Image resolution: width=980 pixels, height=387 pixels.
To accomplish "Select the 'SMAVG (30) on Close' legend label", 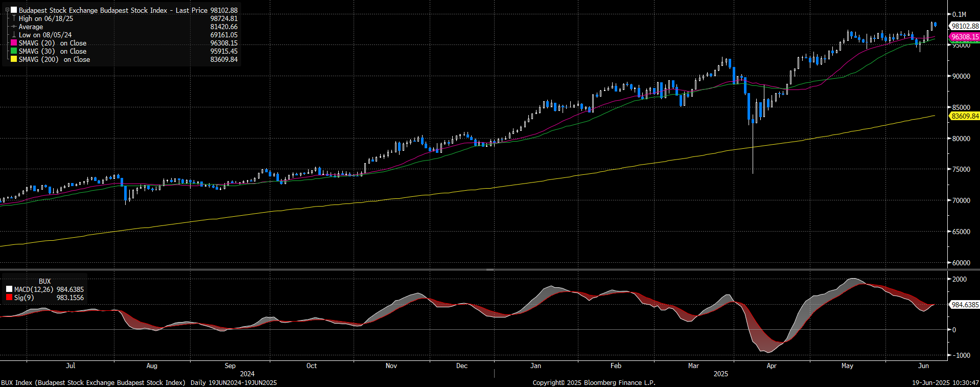I will click(x=53, y=51).
